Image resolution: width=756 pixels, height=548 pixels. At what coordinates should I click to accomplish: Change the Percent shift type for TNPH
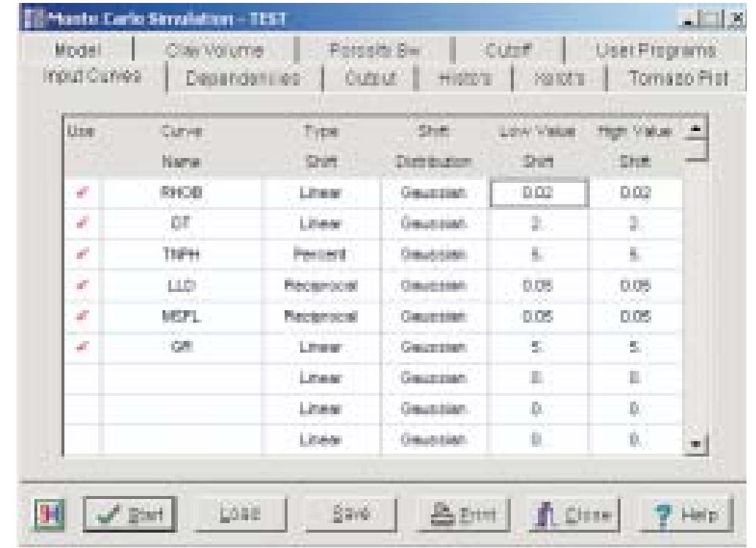point(321,254)
